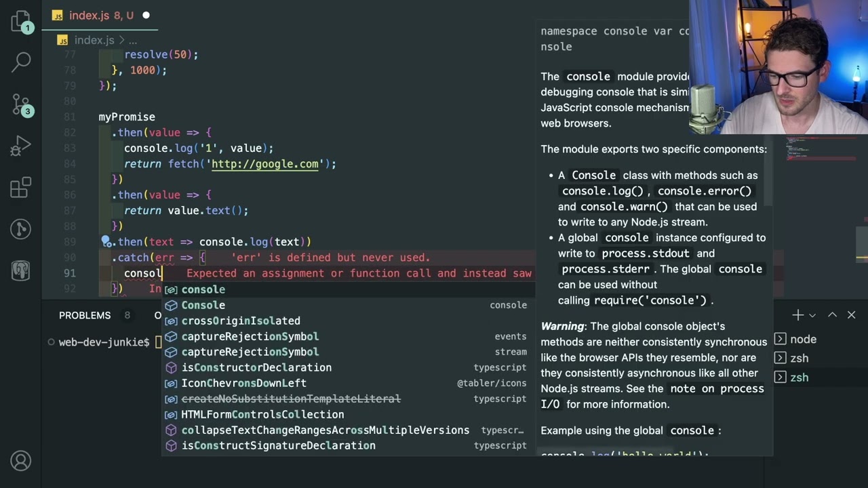Choose deprecated createNoSubstitutionTemplateLiteral suggestion
Image resolution: width=868 pixels, height=488 pixels.
click(348, 399)
